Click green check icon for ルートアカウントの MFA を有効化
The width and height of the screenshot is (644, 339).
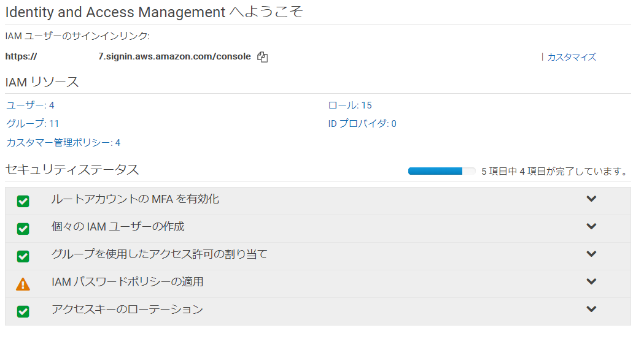click(23, 201)
